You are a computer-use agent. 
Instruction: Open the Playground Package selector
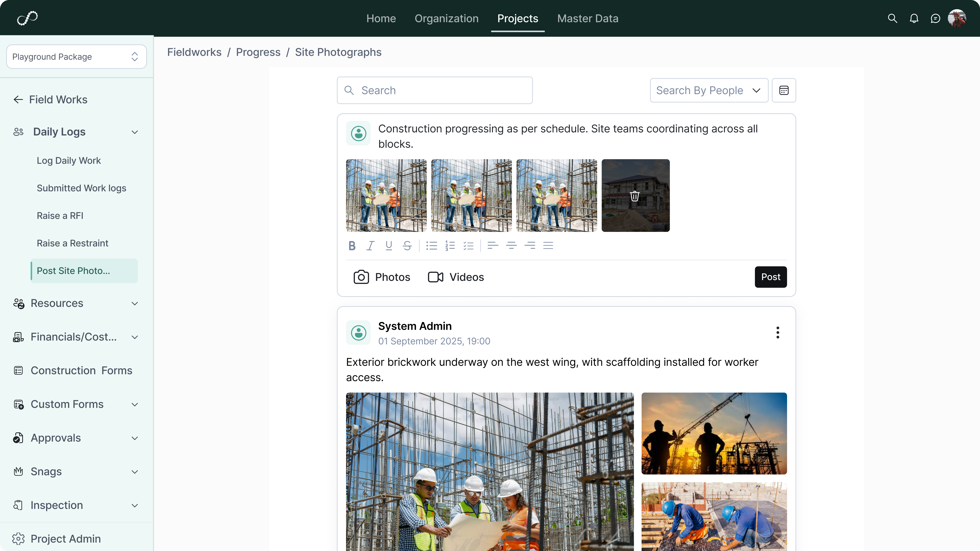77,57
